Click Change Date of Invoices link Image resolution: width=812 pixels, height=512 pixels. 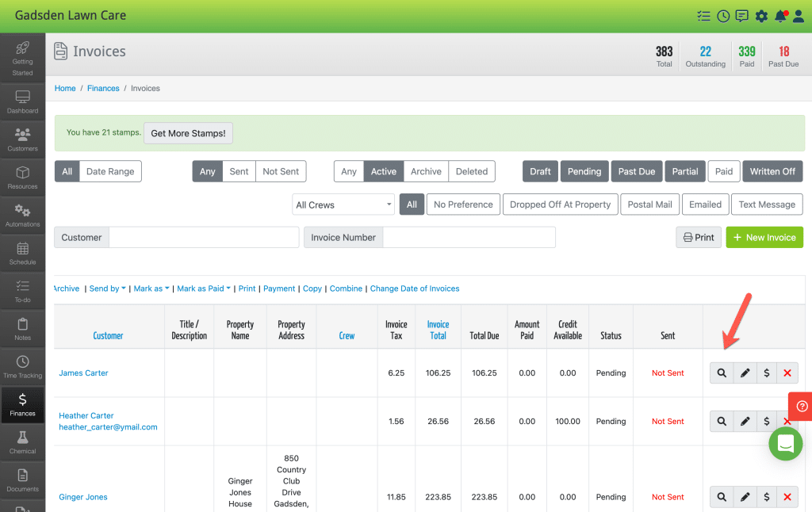pos(414,288)
